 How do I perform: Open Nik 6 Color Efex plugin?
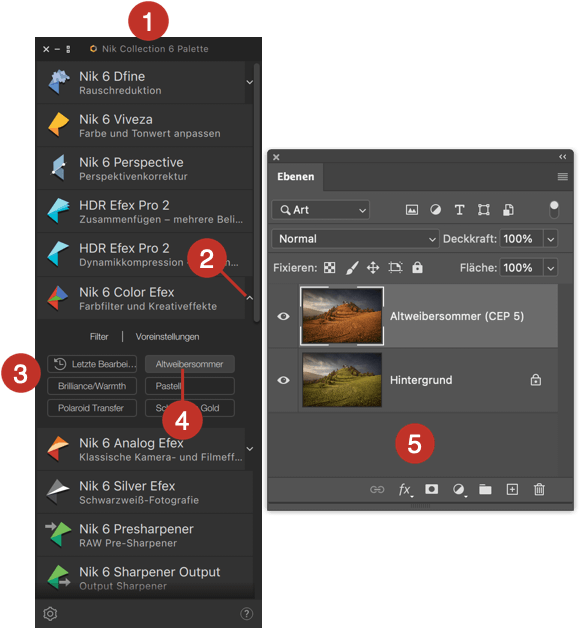[141, 298]
